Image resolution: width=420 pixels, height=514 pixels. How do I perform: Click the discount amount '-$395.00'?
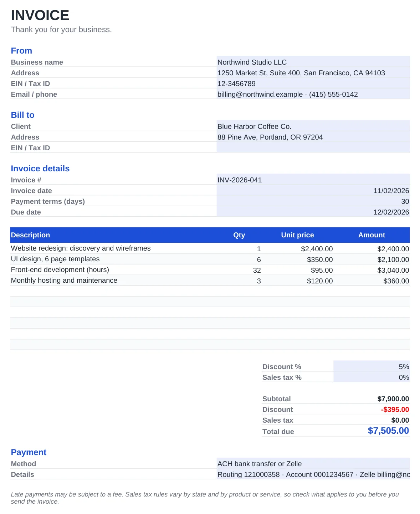pos(395,409)
